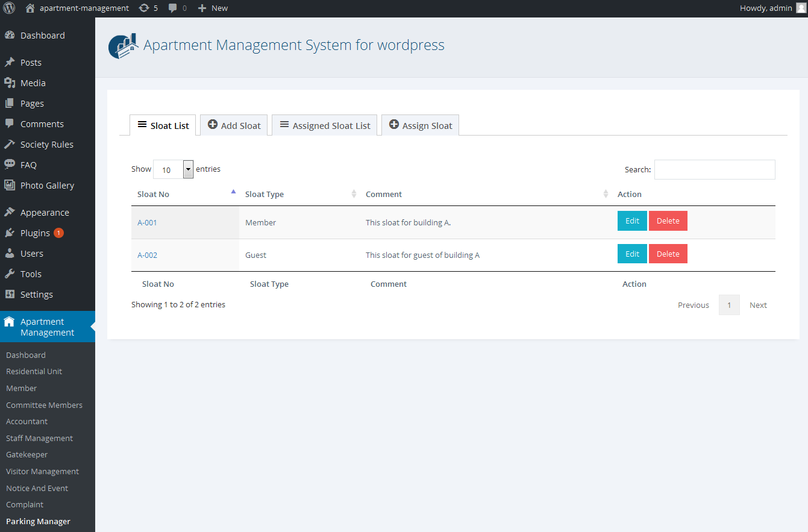Screen dimensions: 808x532
Task: Click New in the admin bar
Action: 213,8
